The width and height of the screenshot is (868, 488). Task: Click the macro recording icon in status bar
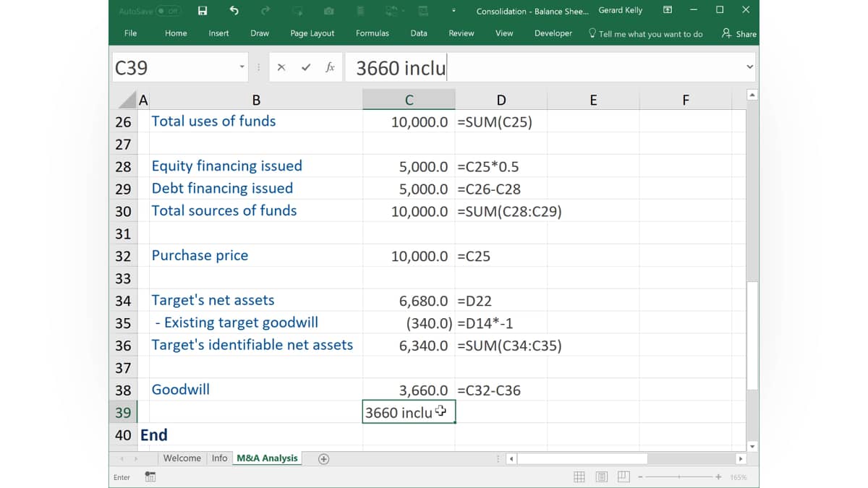[150, 476]
